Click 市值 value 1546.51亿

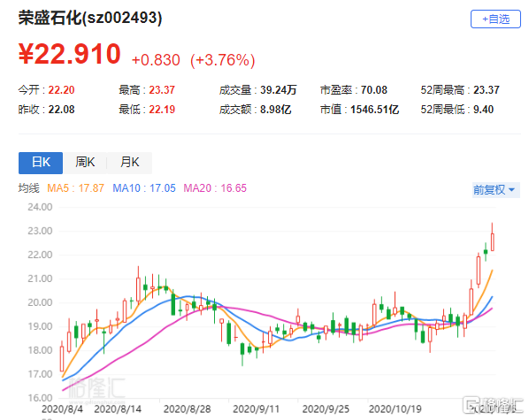click(x=374, y=110)
